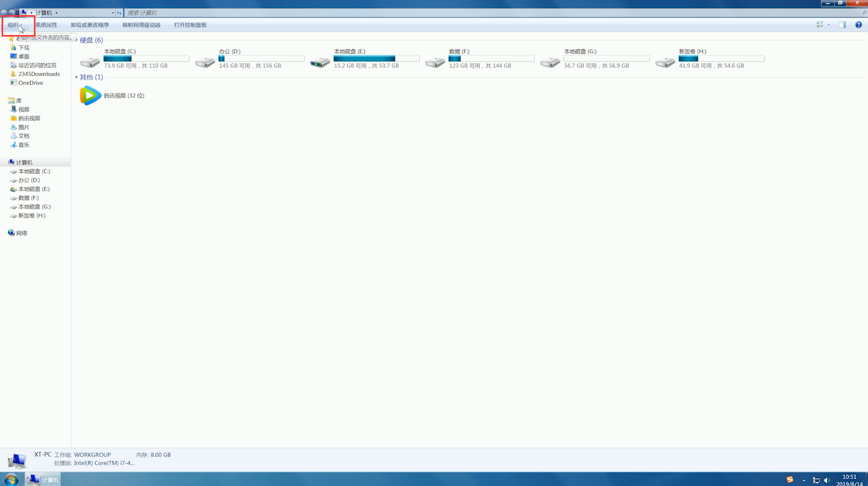
Task: Select 本地磁盘 (E:) in navigation pane
Action: point(34,189)
